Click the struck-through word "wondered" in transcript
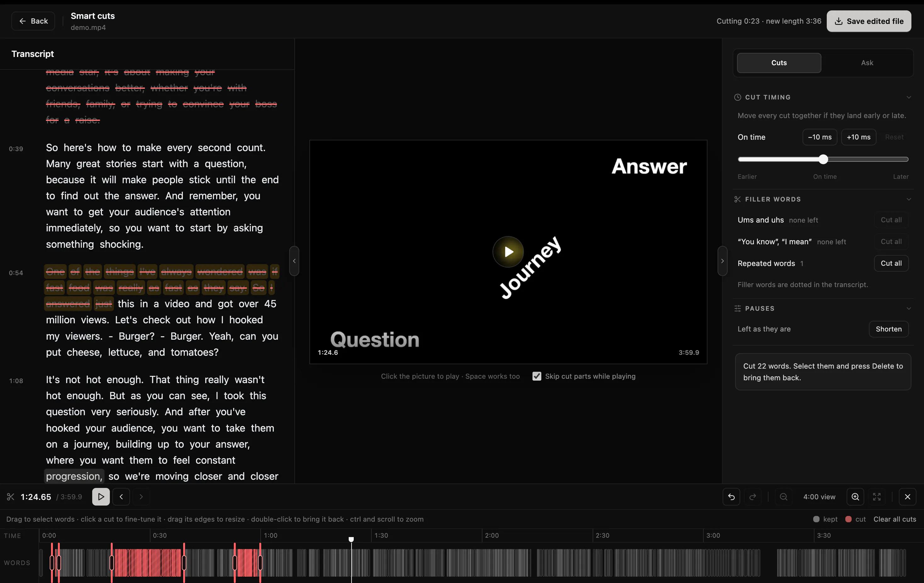924x583 pixels. point(220,272)
